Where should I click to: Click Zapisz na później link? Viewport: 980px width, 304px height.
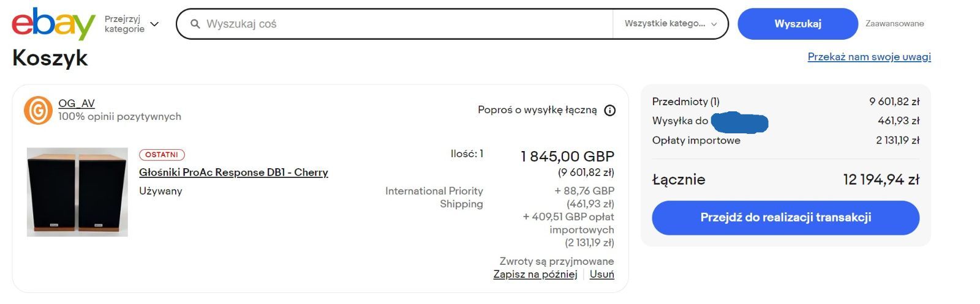535,274
